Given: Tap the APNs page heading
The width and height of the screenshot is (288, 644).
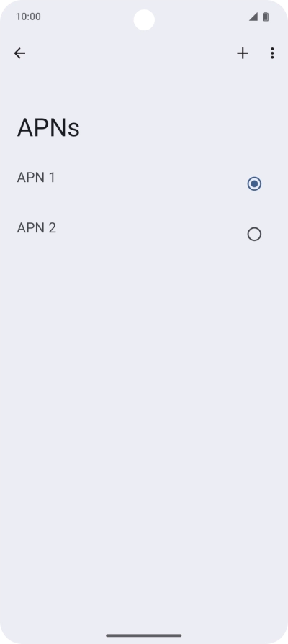Looking at the screenshot, I should (x=48, y=128).
